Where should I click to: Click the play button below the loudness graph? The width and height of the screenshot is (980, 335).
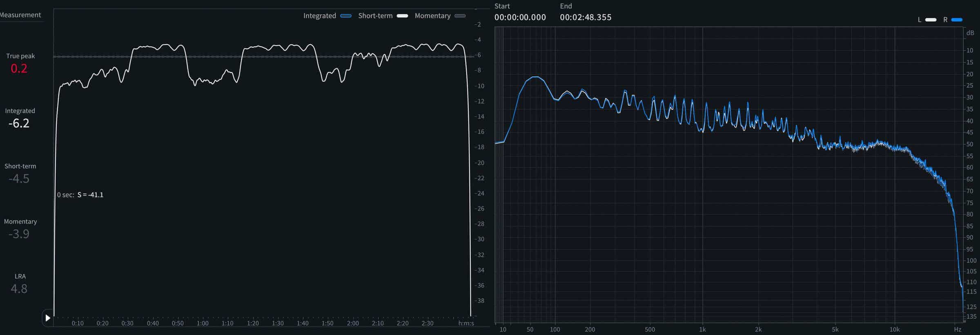tap(48, 318)
